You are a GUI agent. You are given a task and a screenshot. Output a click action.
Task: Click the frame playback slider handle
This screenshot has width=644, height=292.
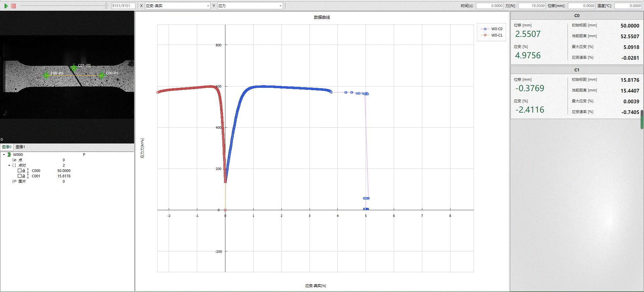click(x=106, y=6)
